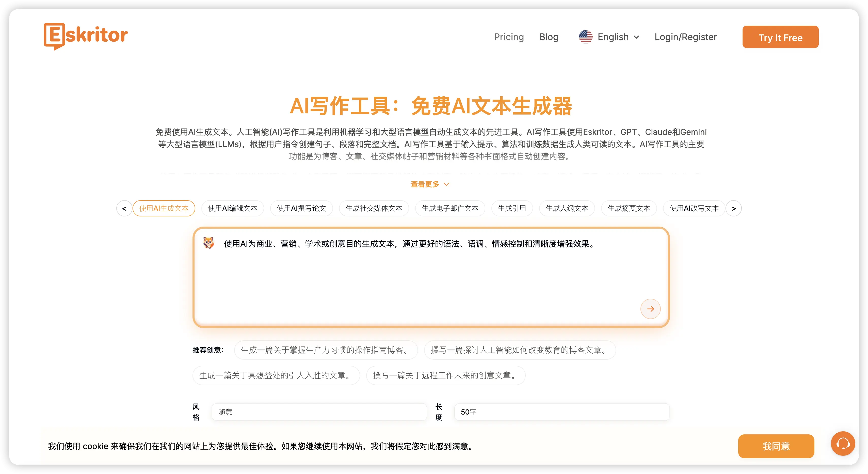The height and width of the screenshot is (474, 868).
Task: Select the productivity habits blog suggestion chip
Action: coord(325,350)
